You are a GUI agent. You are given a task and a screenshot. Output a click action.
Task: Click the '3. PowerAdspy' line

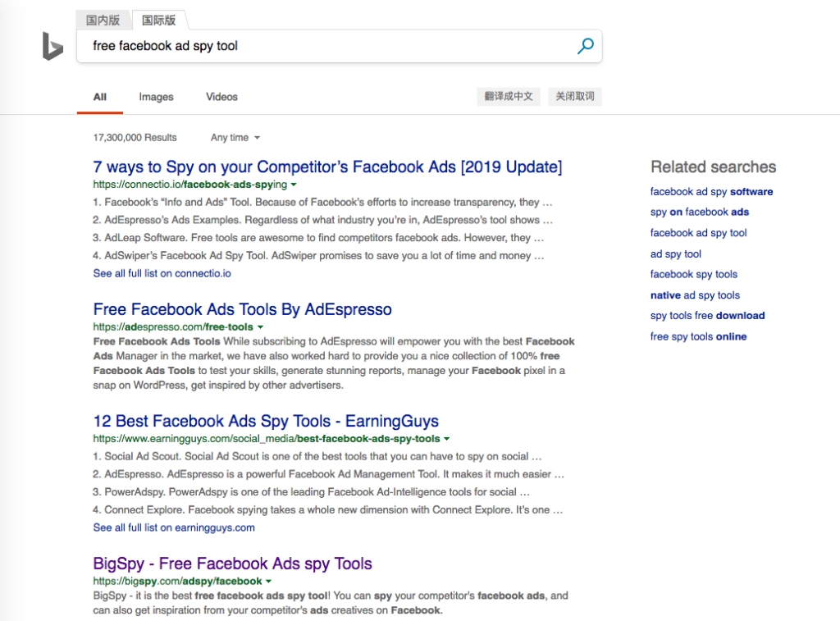311,492
